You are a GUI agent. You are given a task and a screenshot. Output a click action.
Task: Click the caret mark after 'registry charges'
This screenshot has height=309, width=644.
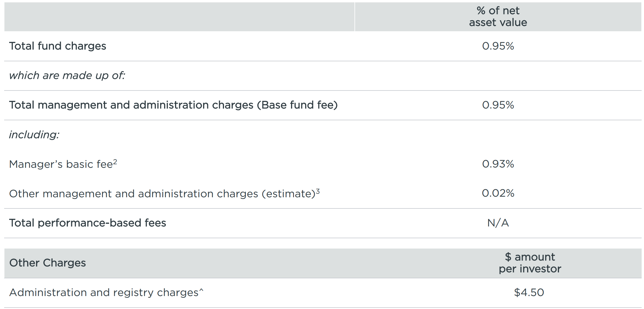tap(201, 291)
